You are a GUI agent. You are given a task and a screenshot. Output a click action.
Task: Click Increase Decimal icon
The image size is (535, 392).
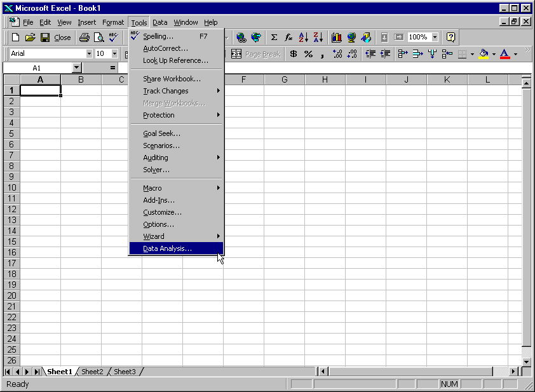point(337,54)
